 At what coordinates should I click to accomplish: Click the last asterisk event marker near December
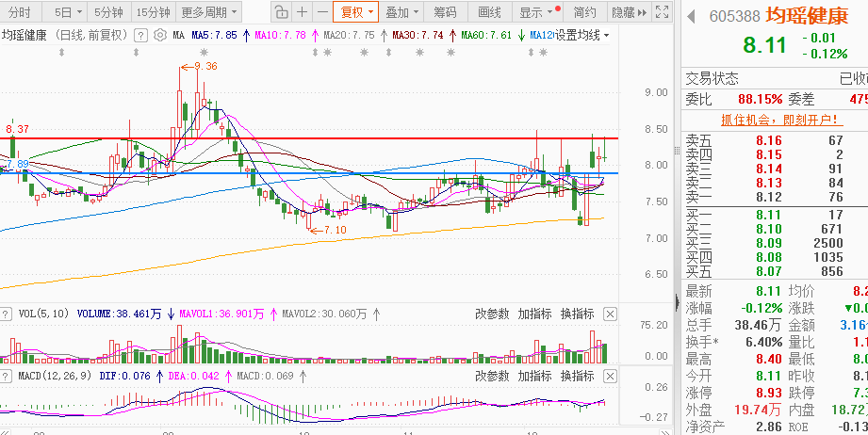(544, 53)
